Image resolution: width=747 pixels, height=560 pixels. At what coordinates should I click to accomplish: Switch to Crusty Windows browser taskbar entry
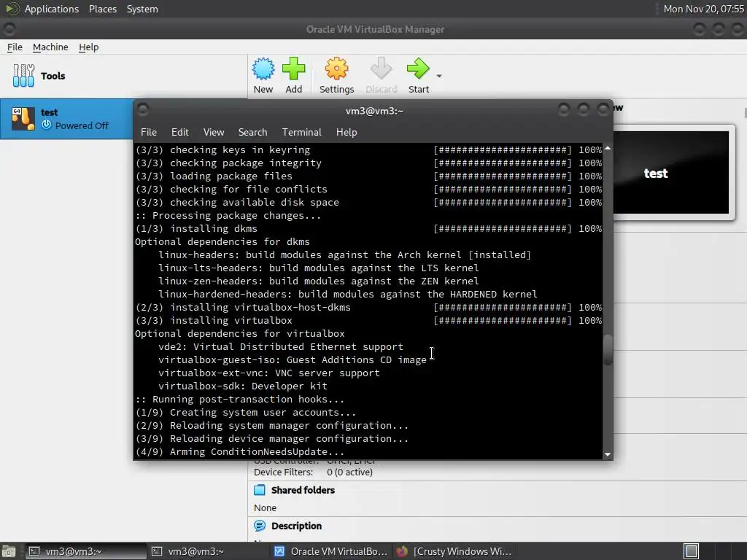click(454, 551)
